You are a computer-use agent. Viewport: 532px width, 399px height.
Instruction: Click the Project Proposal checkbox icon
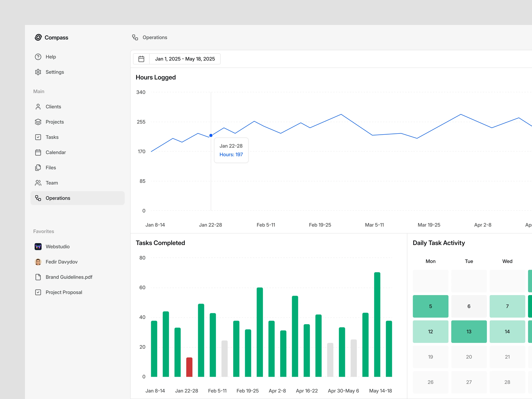tap(38, 292)
